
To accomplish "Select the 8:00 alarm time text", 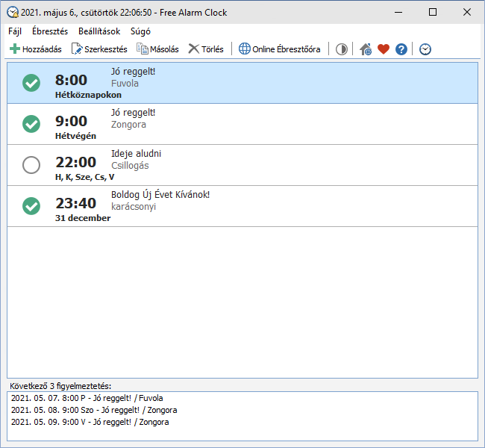I will 71,80.
